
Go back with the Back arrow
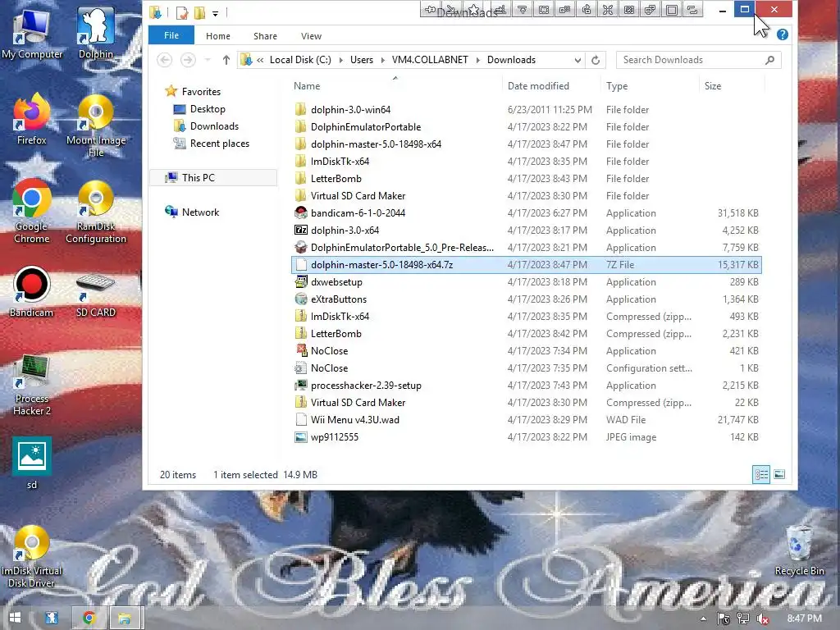pyautogui.click(x=164, y=60)
